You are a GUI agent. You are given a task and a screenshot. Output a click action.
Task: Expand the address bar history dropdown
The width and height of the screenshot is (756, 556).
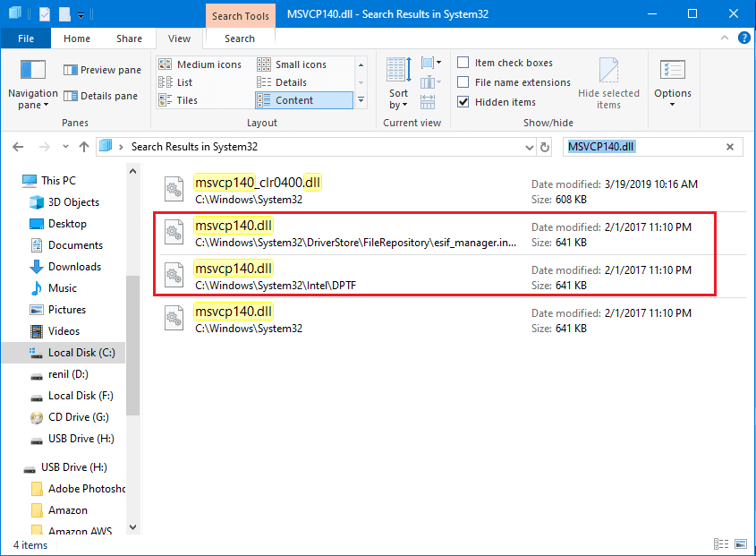(530, 147)
